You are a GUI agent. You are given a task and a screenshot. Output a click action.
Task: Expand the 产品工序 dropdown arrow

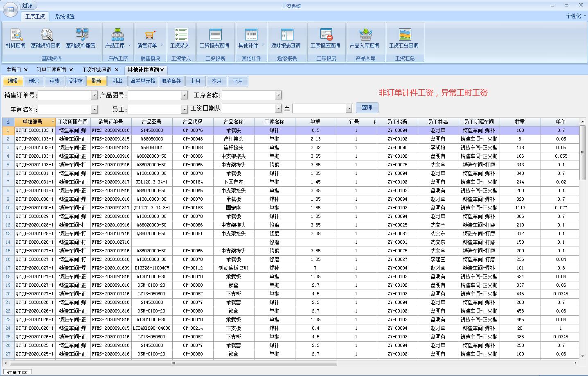coord(129,45)
